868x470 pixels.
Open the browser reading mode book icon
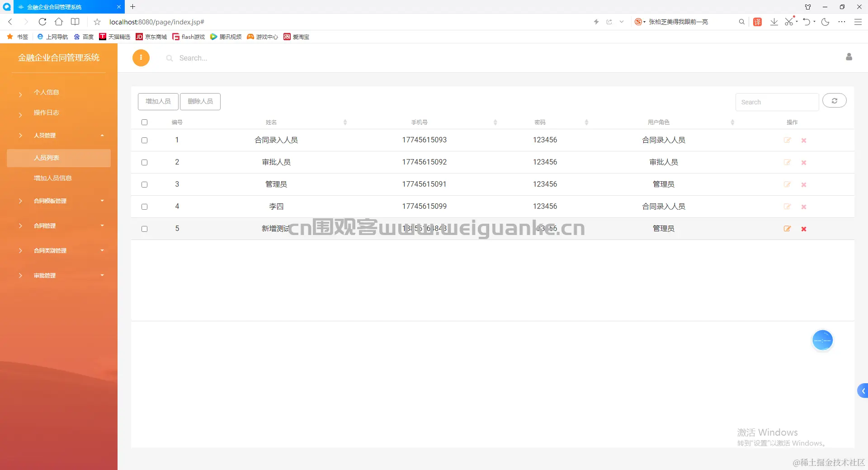pos(75,22)
